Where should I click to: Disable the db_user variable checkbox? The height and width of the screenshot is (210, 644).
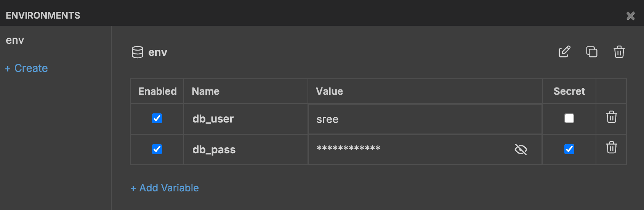click(x=157, y=118)
